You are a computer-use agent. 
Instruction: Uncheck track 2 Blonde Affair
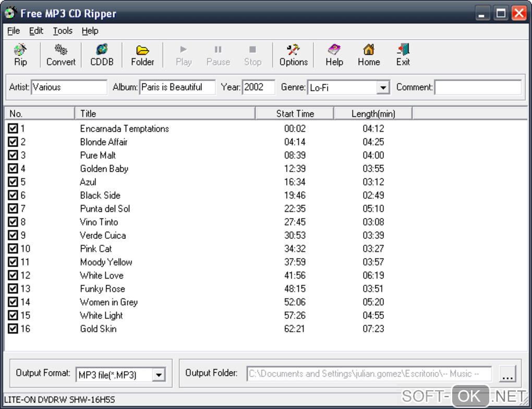[x=13, y=141]
